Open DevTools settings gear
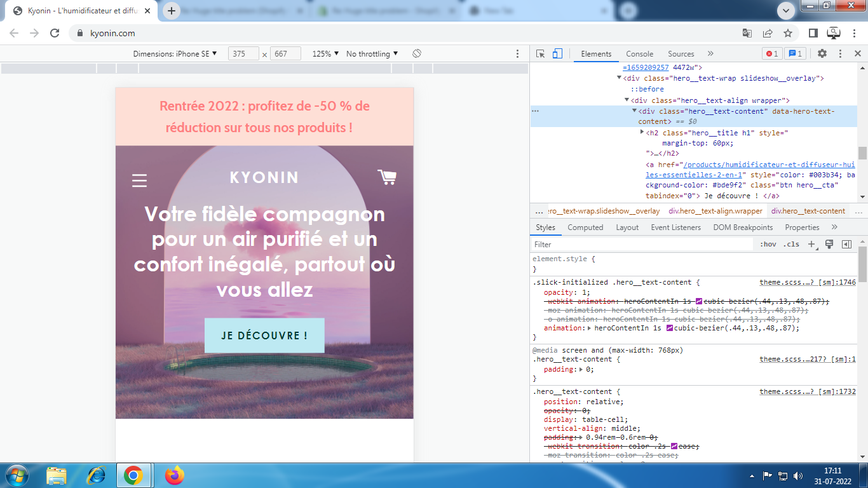The height and width of the screenshot is (488, 868). point(822,54)
